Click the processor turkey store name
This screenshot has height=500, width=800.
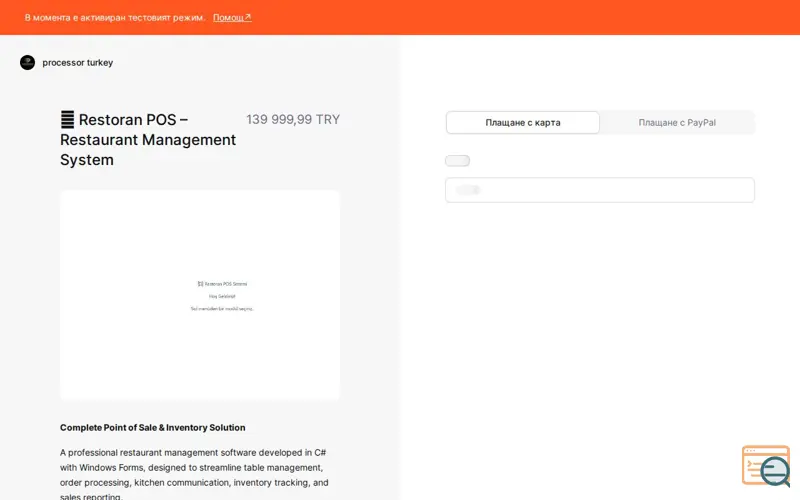(78, 63)
